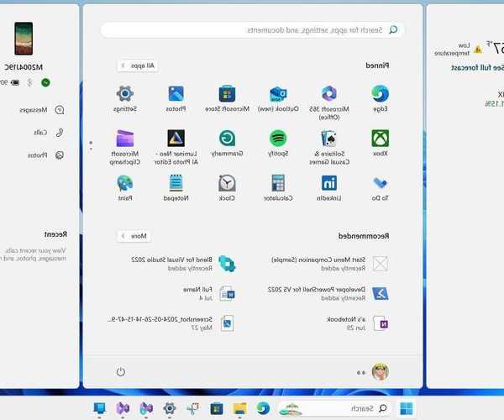The height and width of the screenshot is (420, 504).
Task: Click the power button in Start menu
Action: coord(120,371)
